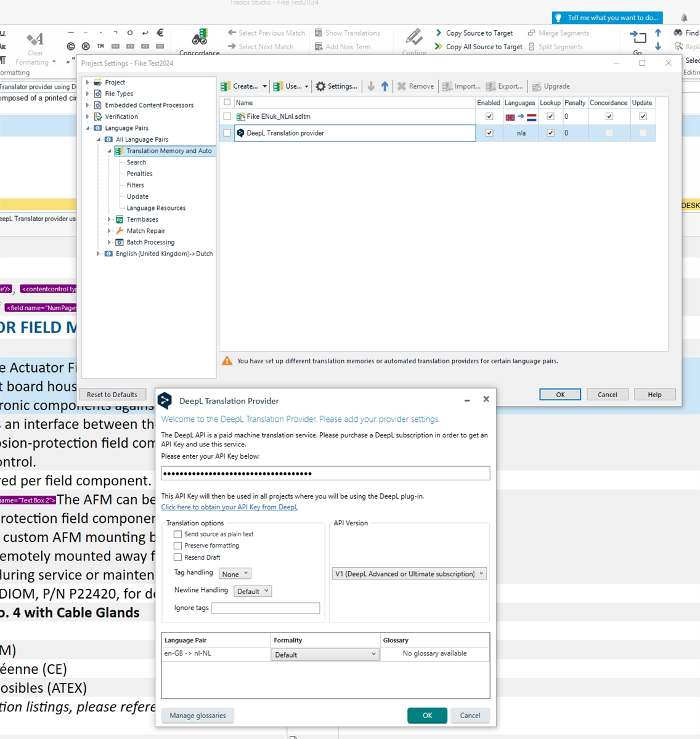Click Reset to Defaults button
This screenshot has width=700, height=739.
pyautogui.click(x=112, y=394)
